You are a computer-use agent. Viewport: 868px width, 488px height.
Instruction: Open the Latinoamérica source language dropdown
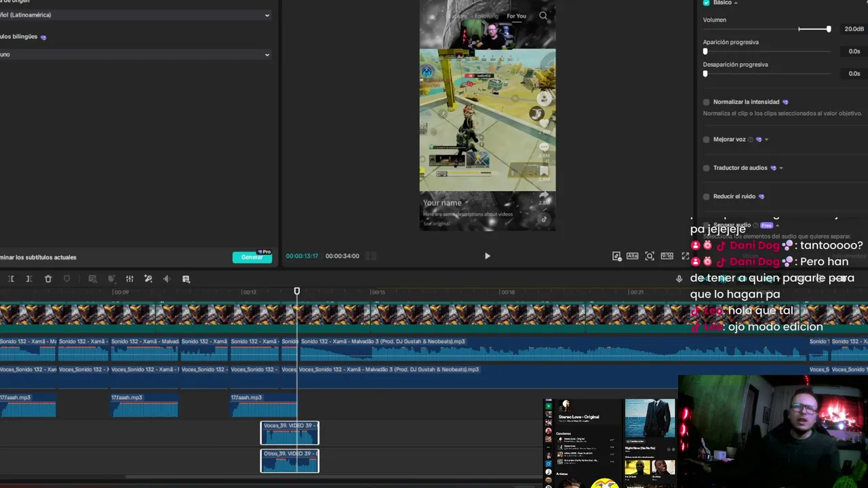pyautogui.click(x=134, y=15)
